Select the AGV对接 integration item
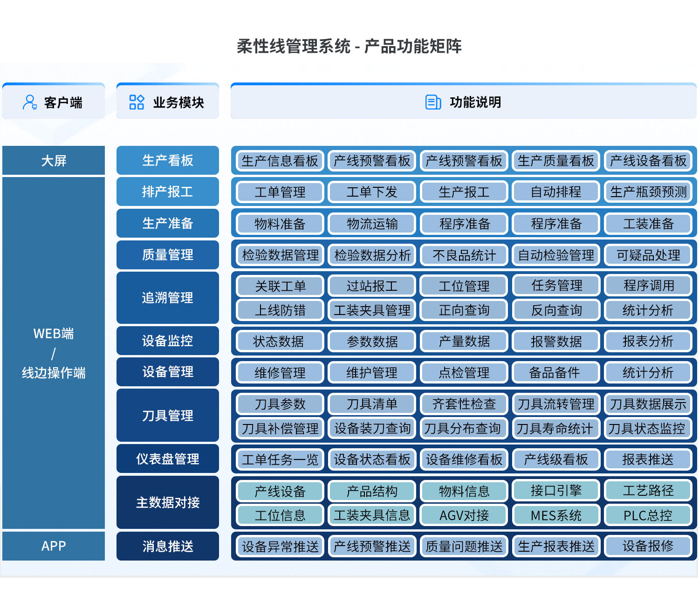The height and width of the screenshot is (616, 699). [x=464, y=515]
